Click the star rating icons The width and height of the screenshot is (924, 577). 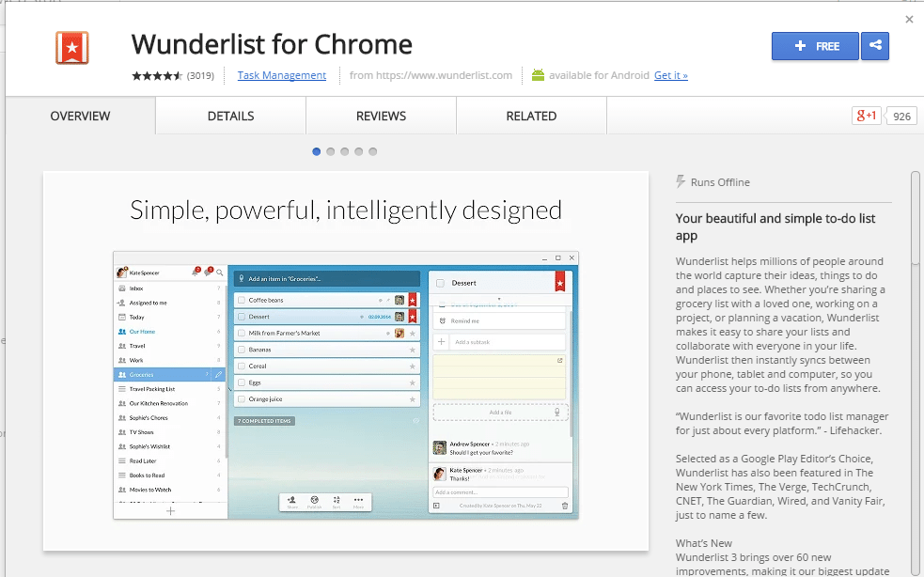click(x=157, y=75)
